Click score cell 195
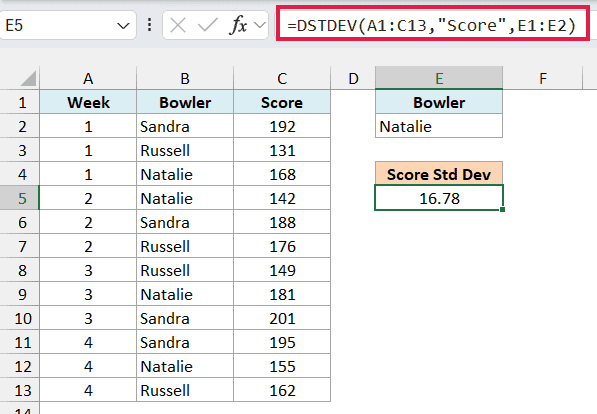Viewport: 597px width, 414px height. point(282,342)
